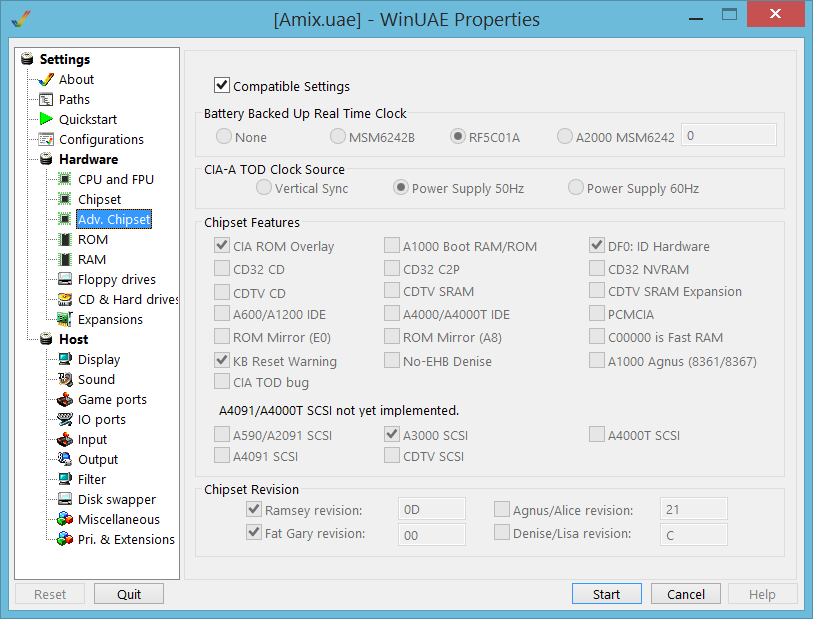Click the CD & Hard drives icon
Image resolution: width=813 pixels, height=619 pixels.
65,300
